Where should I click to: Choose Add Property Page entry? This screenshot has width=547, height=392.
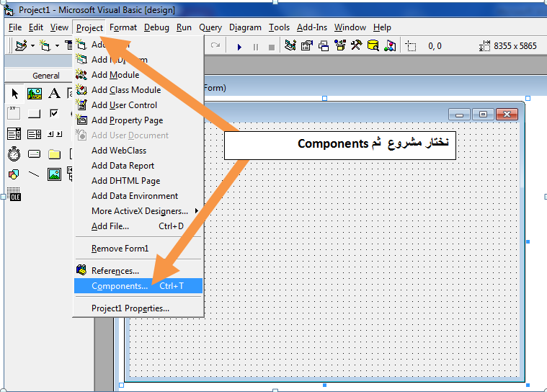pos(139,120)
